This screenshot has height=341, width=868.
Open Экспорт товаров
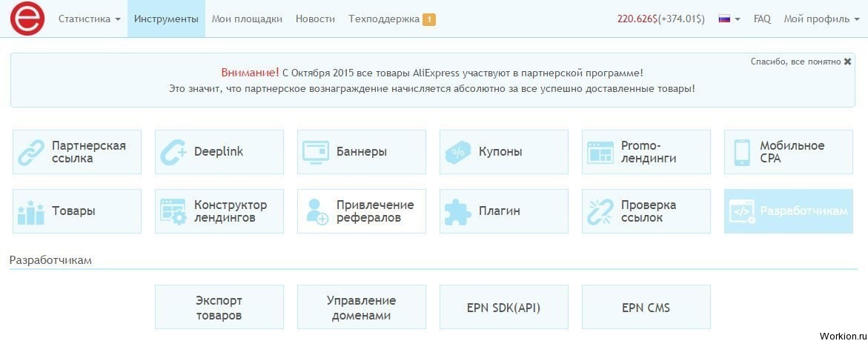pos(219,308)
